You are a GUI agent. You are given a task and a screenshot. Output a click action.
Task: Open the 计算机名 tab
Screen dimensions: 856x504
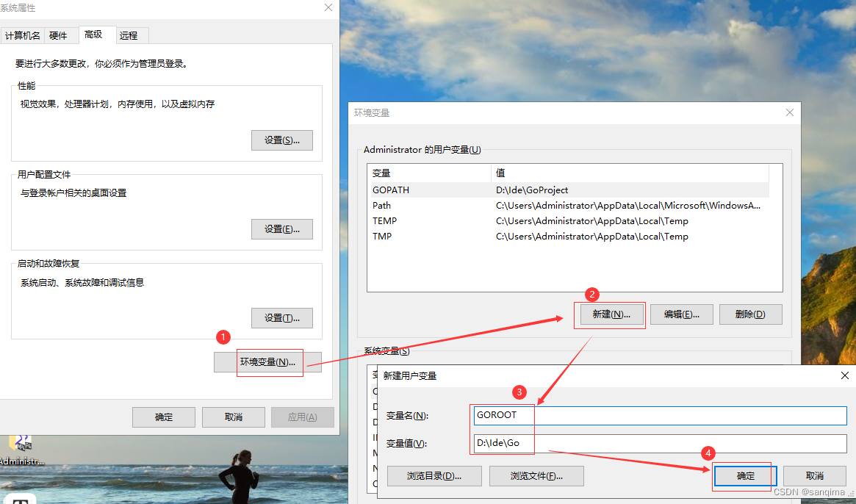point(22,35)
